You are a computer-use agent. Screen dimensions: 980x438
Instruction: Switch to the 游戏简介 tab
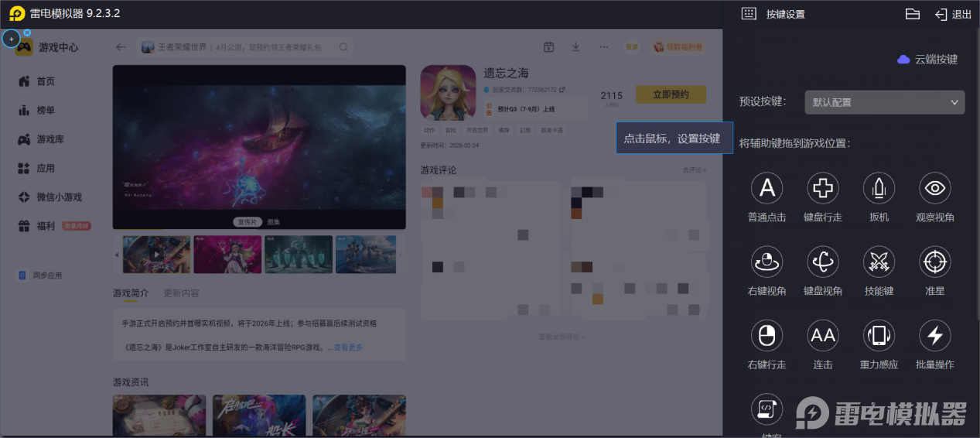pos(131,293)
